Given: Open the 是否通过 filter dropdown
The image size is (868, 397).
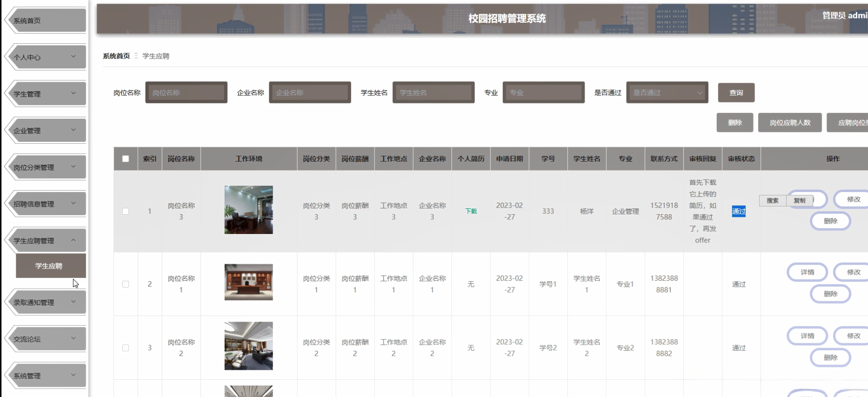Looking at the screenshot, I should pos(667,93).
